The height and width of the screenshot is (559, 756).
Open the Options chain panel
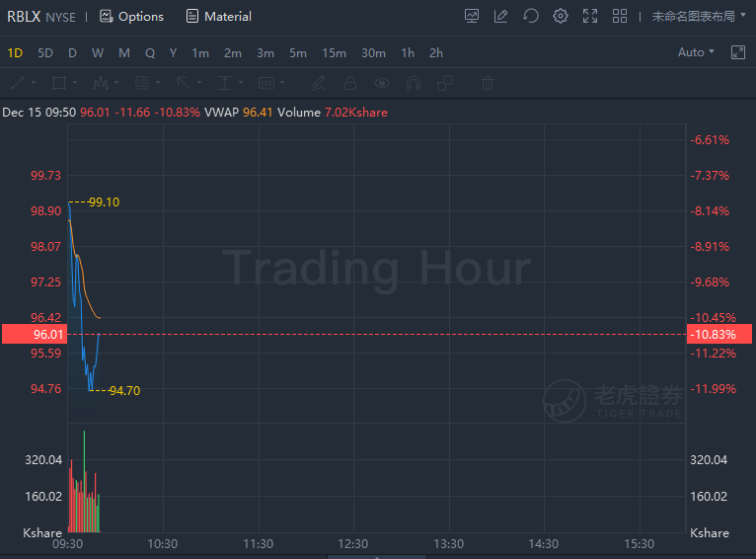pos(131,17)
